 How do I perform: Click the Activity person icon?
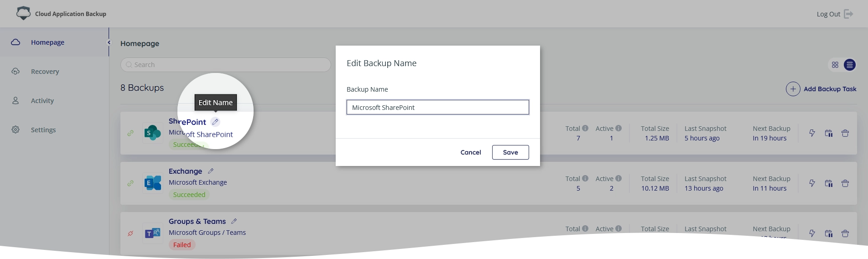click(16, 100)
